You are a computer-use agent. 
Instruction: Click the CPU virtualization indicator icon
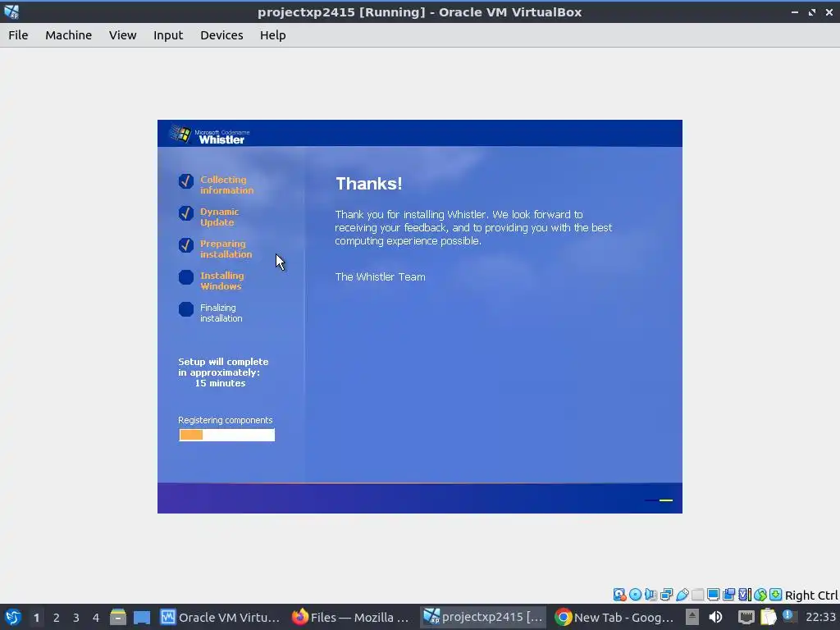click(x=745, y=595)
